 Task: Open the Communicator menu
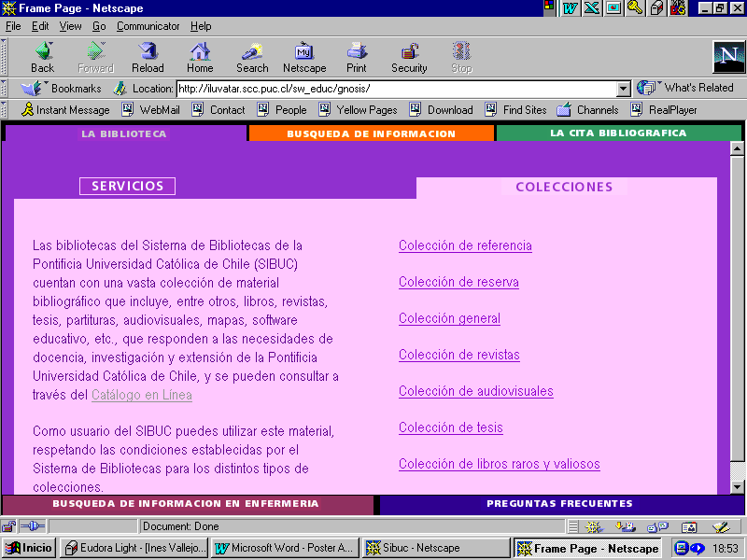[148, 26]
